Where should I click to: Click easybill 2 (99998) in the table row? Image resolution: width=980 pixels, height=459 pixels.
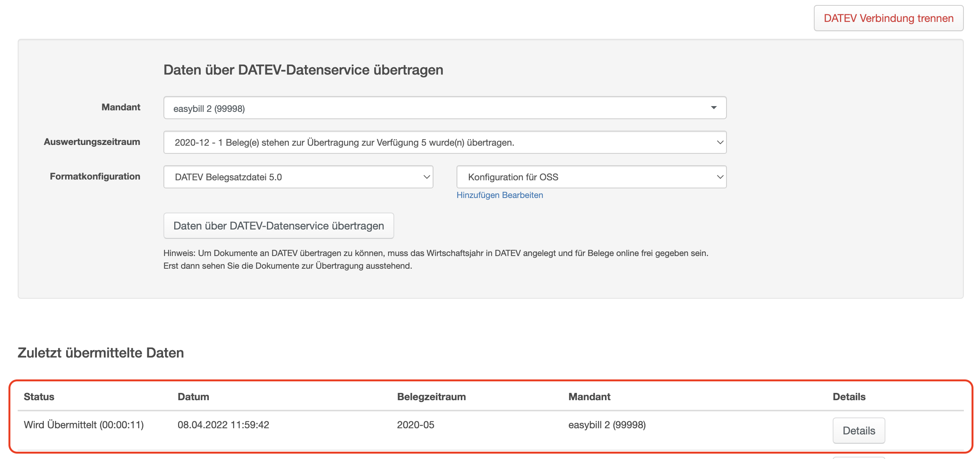pyautogui.click(x=607, y=425)
